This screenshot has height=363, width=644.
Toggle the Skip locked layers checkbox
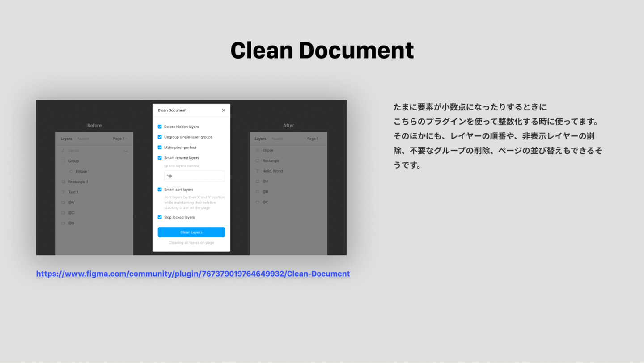pyautogui.click(x=160, y=217)
